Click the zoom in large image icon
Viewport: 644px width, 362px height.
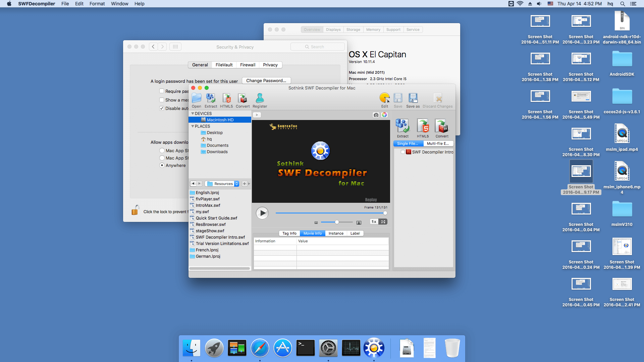[359, 223]
